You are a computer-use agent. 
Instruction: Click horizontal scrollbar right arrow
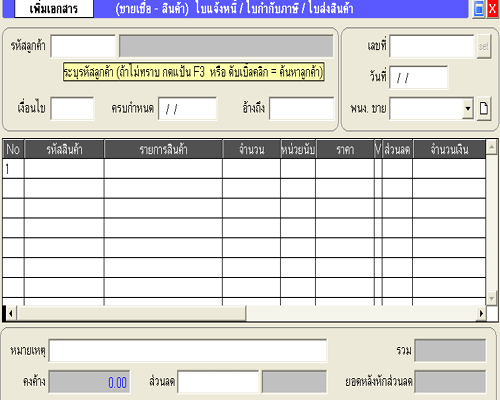(x=481, y=313)
